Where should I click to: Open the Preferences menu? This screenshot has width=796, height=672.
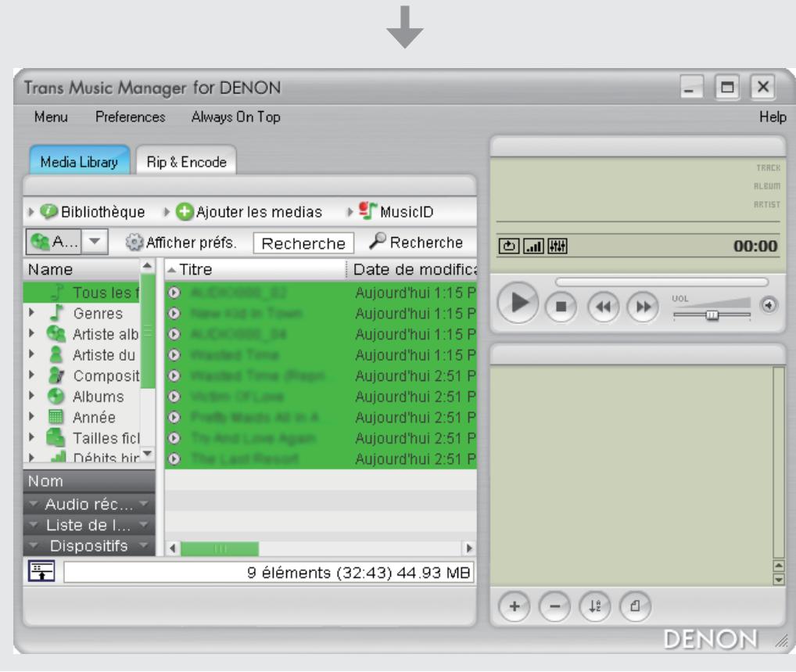pos(131,117)
